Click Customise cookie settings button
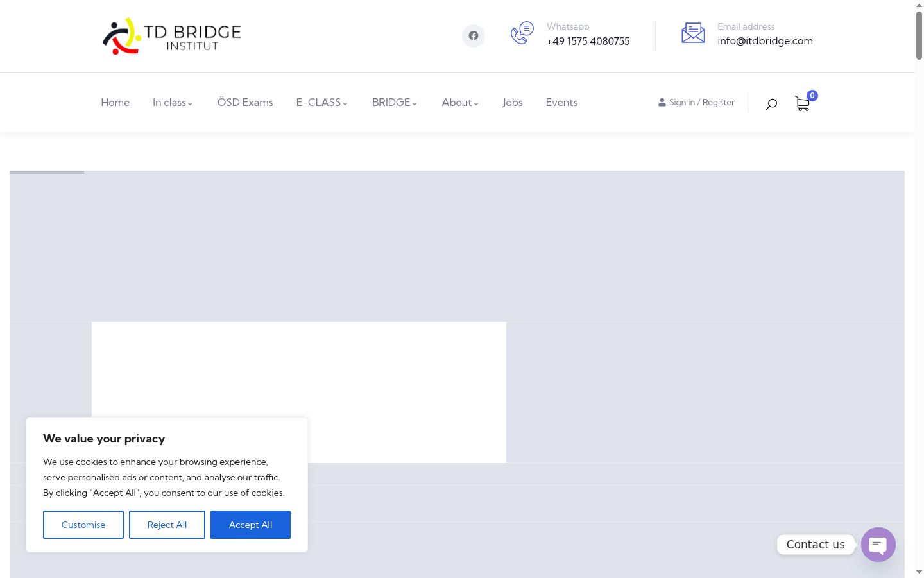The image size is (924, 578). click(x=83, y=525)
